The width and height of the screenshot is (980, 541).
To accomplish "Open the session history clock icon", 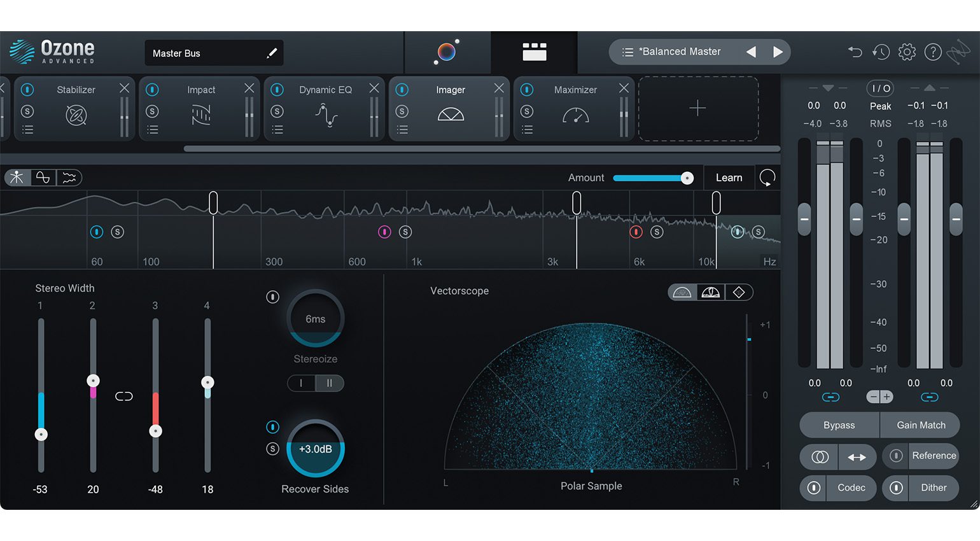I will [881, 52].
